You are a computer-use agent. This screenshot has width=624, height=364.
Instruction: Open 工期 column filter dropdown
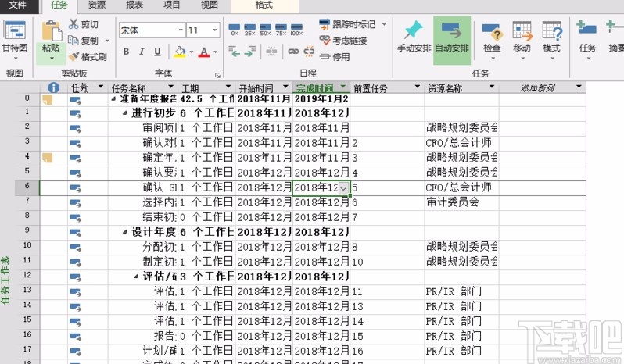(x=228, y=87)
